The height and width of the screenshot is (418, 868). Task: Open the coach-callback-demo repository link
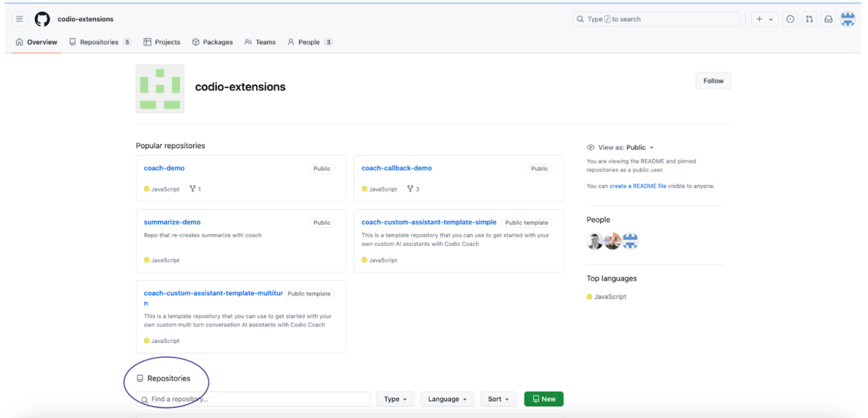pyautogui.click(x=396, y=168)
